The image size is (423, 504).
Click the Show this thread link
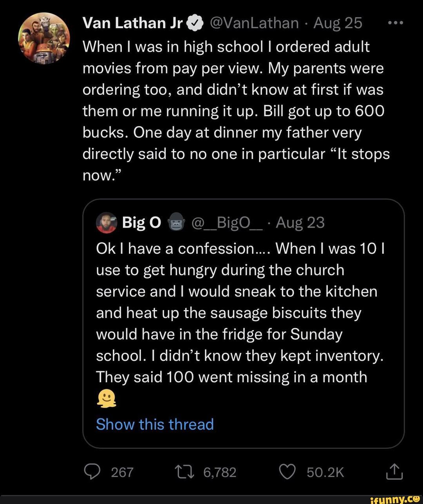coord(155,424)
